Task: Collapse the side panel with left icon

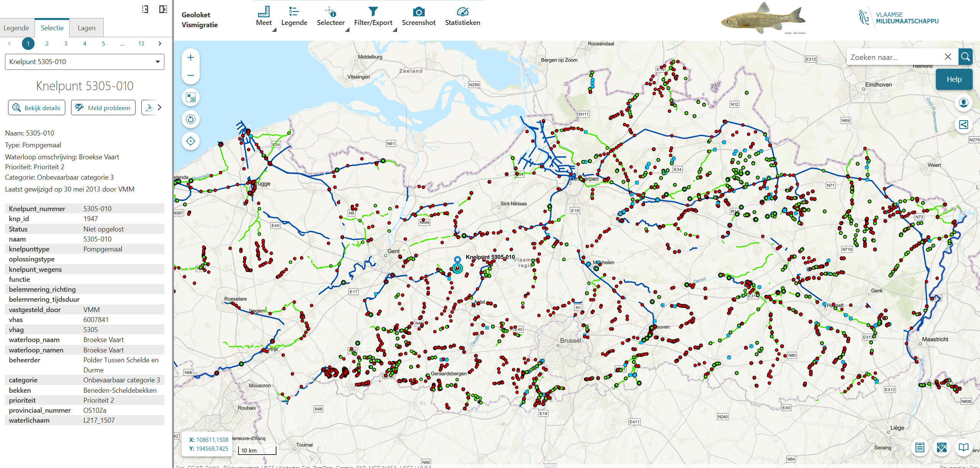Action: pos(145,9)
